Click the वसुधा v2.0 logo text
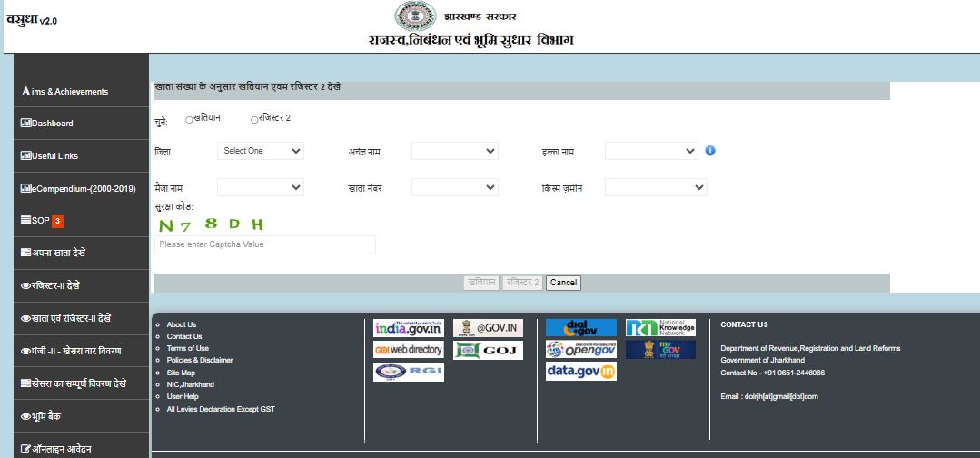Image resolution: width=980 pixels, height=458 pixels. click(x=32, y=19)
